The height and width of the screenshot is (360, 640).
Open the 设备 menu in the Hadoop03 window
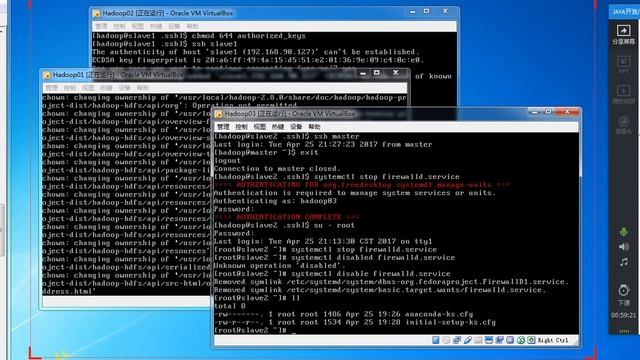(x=296, y=127)
